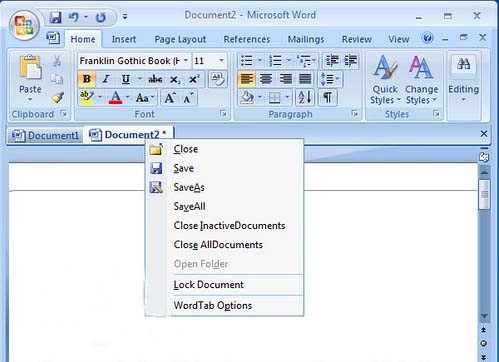This screenshot has height=362, width=499.
Task: Switch to the Document1 tab
Action: tap(45, 135)
